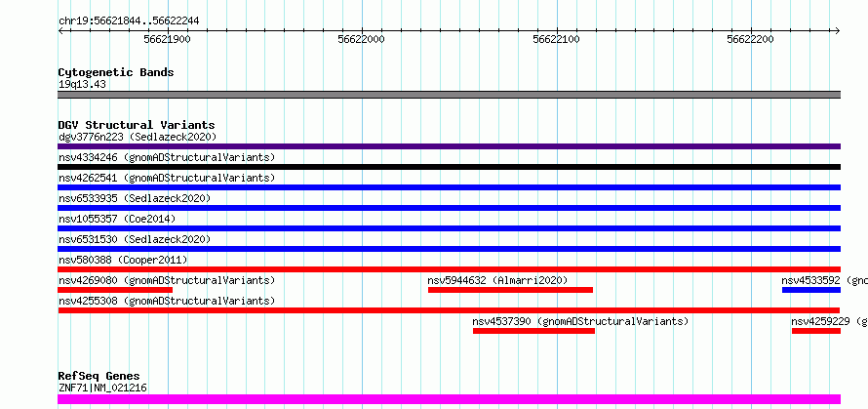This screenshot has height=409, width=868.
Task: Open nsv4537390 (gnomADStructuralVariants) label
Action: tap(580, 321)
